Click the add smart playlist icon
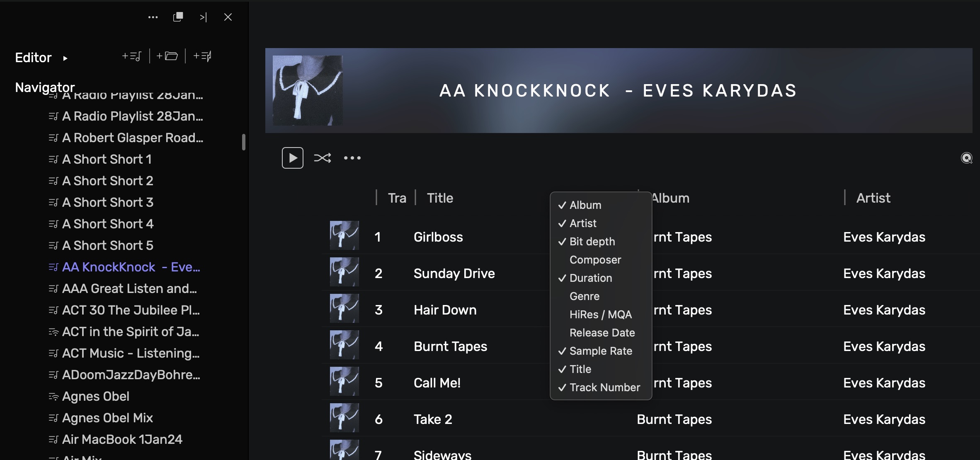 coord(203,56)
